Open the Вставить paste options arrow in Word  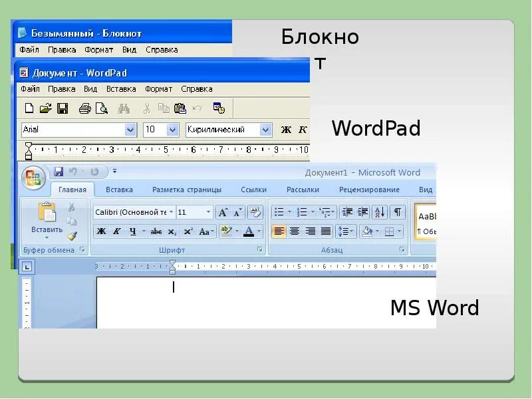coord(47,238)
